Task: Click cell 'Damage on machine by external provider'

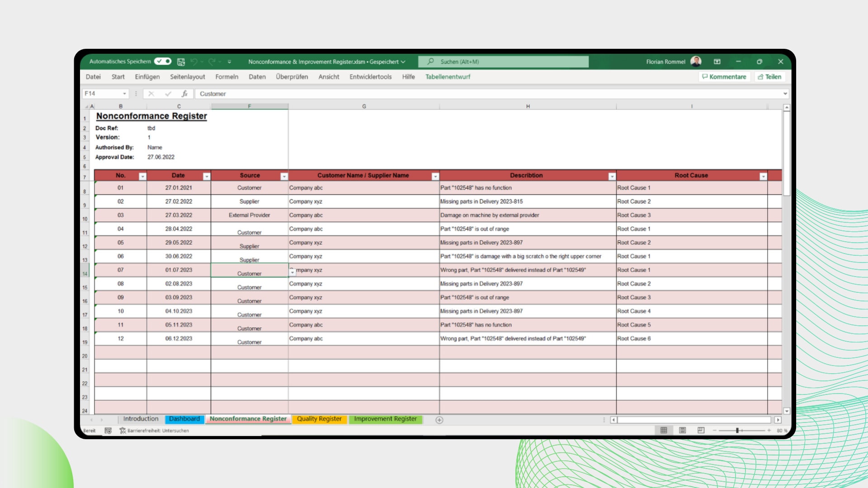Action: [x=528, y=216]
